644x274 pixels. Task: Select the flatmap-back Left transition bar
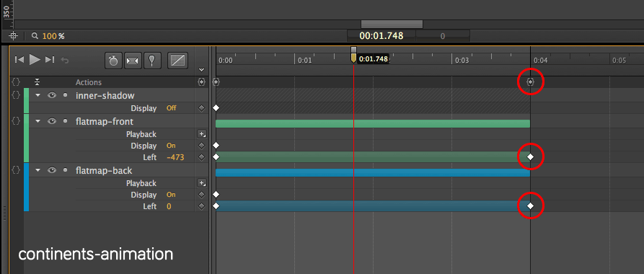pos(373,206)
